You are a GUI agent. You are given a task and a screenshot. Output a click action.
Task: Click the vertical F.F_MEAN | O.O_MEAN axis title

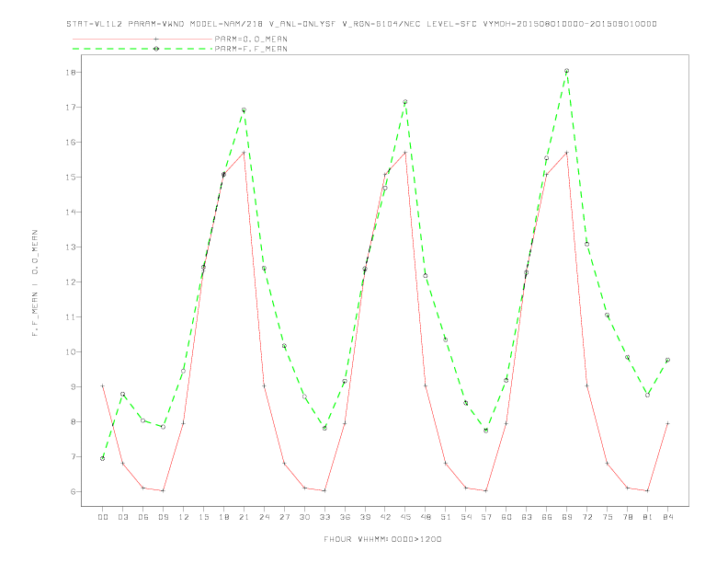(x=35, y=283)
